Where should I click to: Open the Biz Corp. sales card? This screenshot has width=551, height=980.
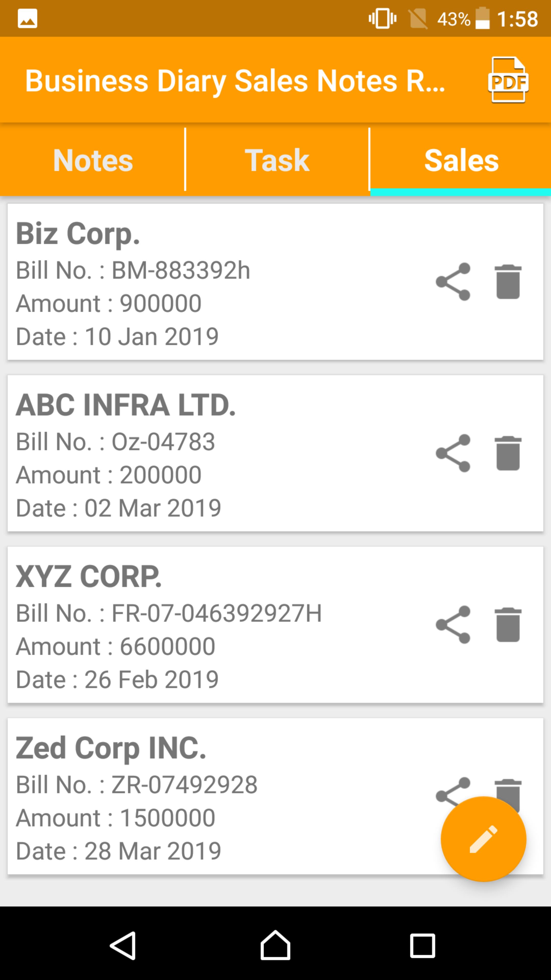[275, 282]
